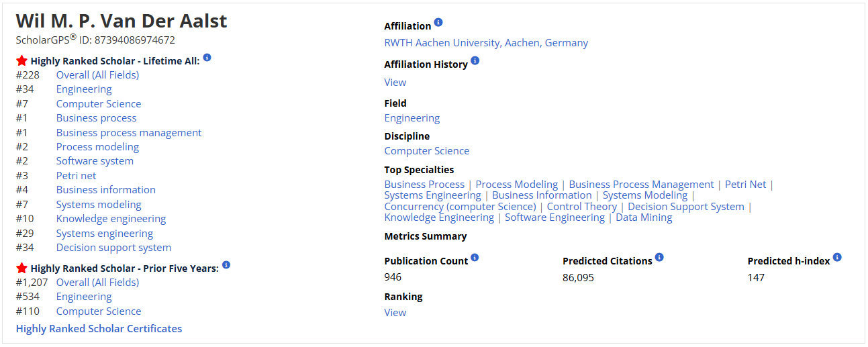Click info icon next to Publication Count
This screenshot has height=347, width=868.
475,257
